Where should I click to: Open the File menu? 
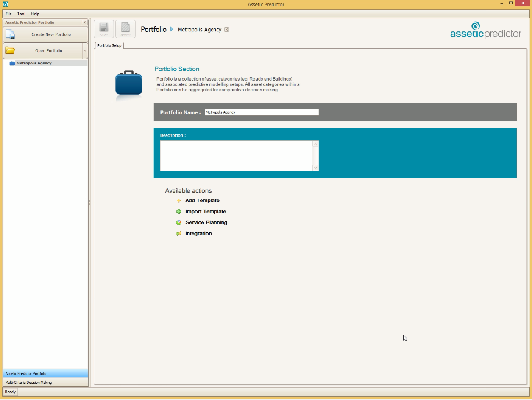click(x=8, y=14)
